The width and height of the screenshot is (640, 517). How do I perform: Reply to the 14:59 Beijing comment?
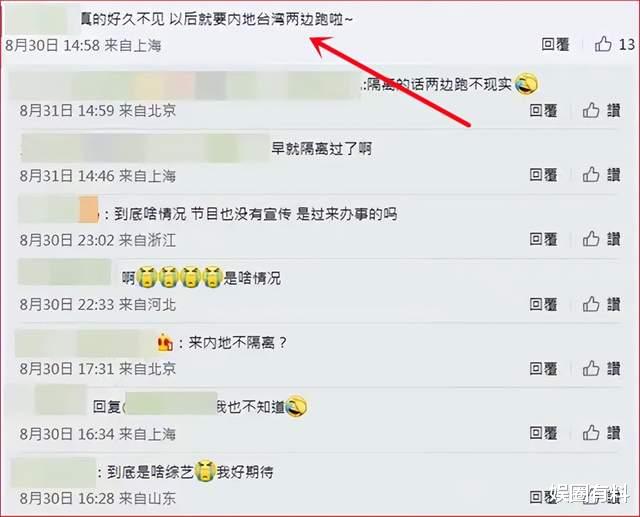543,110
